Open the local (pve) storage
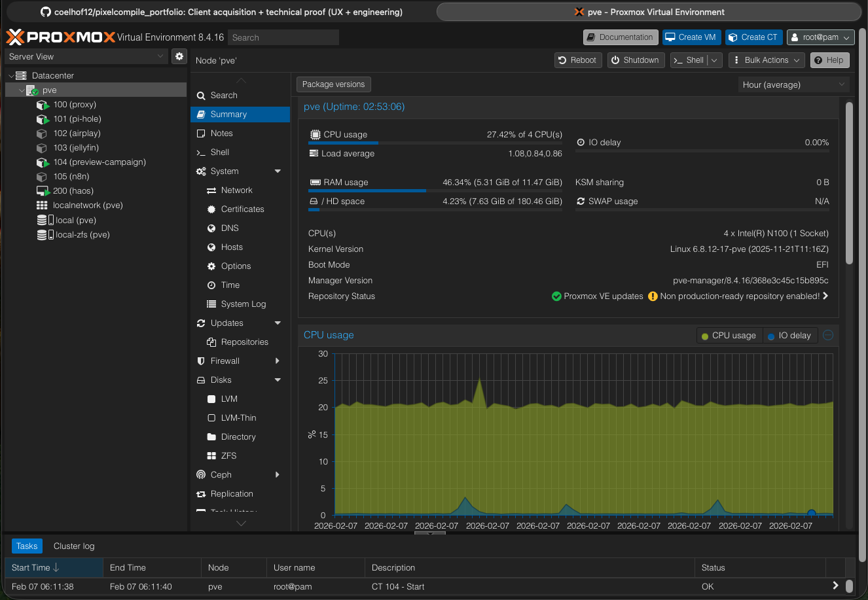This screenshot has width=868, height=600. click(76, 221)
